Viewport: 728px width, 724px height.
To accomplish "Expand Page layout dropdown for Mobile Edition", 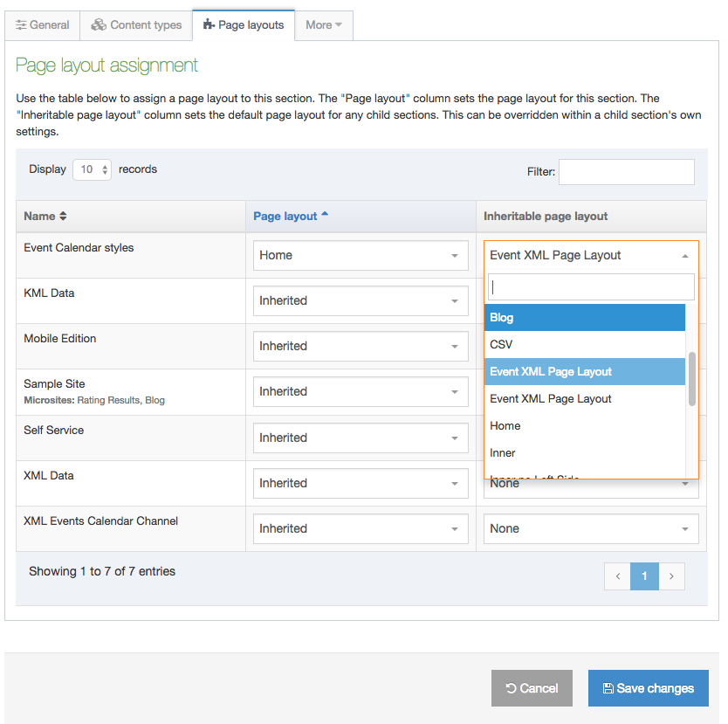I will point(359,346).
